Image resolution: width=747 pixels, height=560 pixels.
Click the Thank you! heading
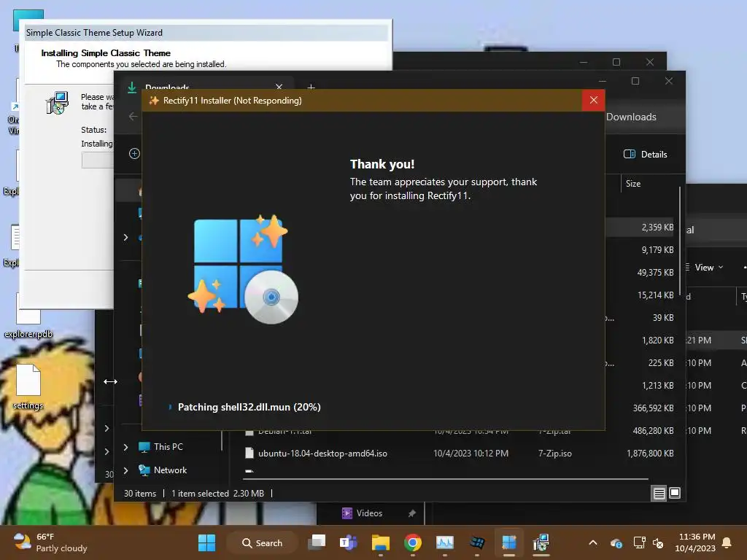coord(382,164)
